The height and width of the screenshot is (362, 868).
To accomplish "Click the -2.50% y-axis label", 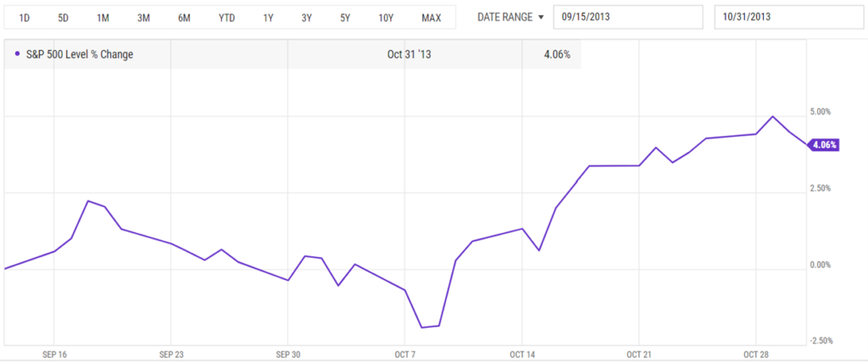I will point(821,341).
